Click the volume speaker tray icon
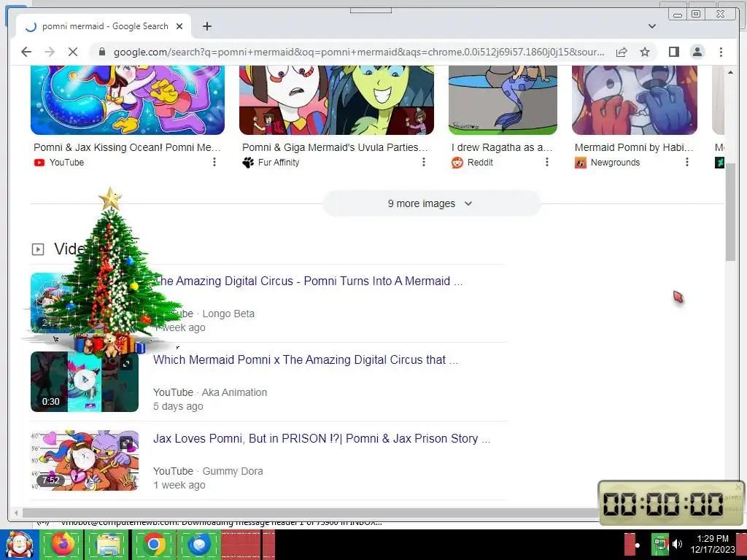Image resolution: width=747 pixels, height=560 pixels. (677, 544)
